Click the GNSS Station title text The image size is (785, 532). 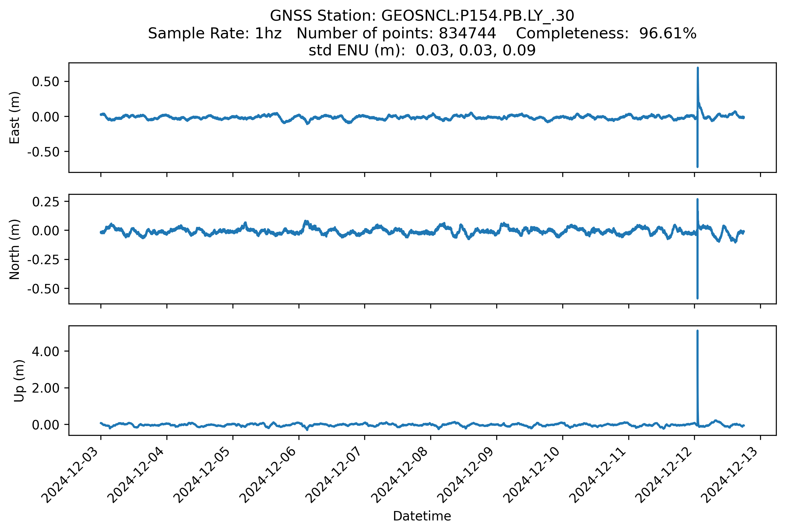pos(422,16)
